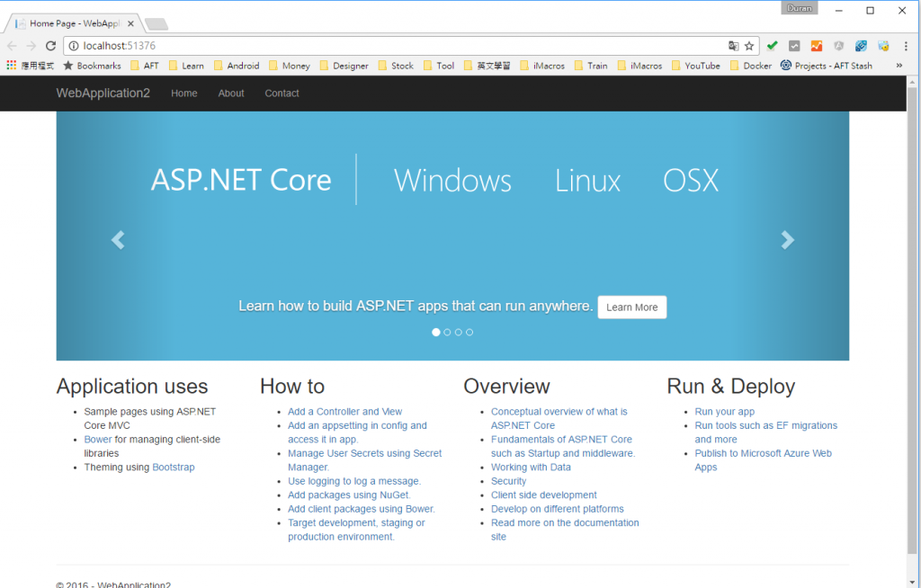Go back using the browser back arrow

[x=12, y=46]
